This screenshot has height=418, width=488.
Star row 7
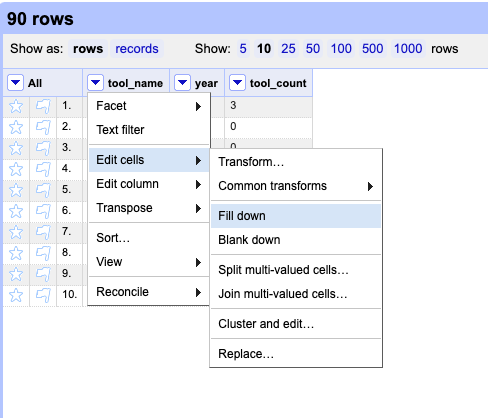(x=16, y=232)
